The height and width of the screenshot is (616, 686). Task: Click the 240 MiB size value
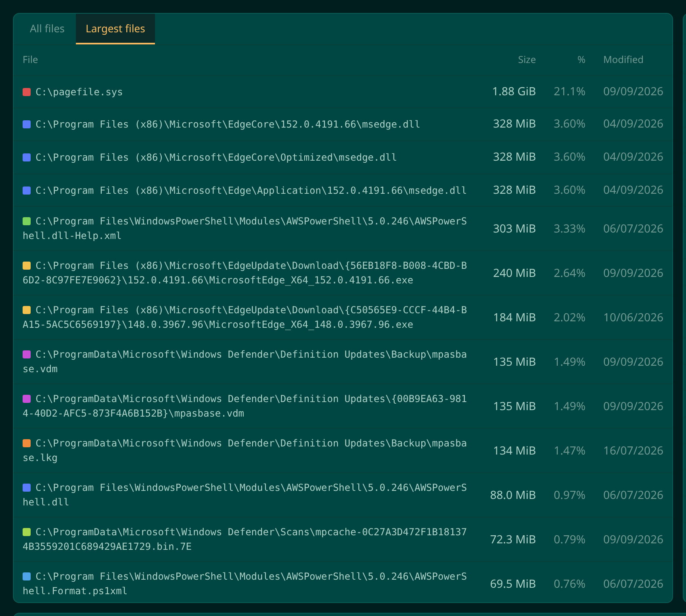[x=514, y=273]
